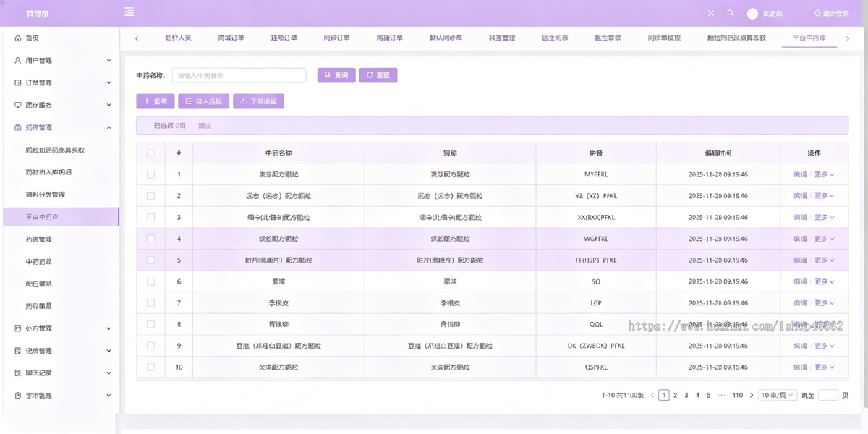Screen dimensions: 868x434
Task: Open 更多 dropdown for the MYFFKL row
Action: pyautogui.click(x=825, y=174)
